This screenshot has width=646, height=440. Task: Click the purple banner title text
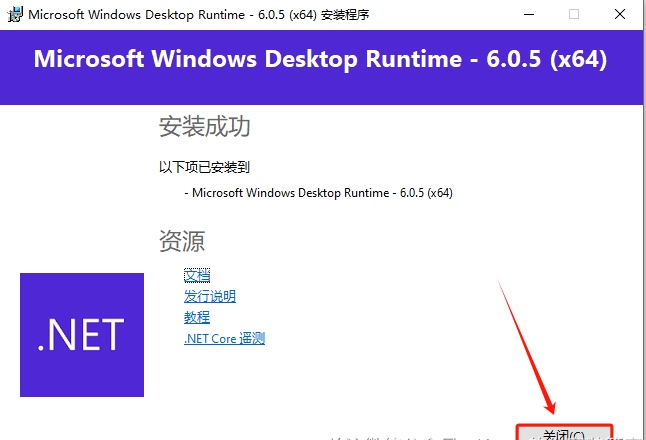[x=320, y=59]
